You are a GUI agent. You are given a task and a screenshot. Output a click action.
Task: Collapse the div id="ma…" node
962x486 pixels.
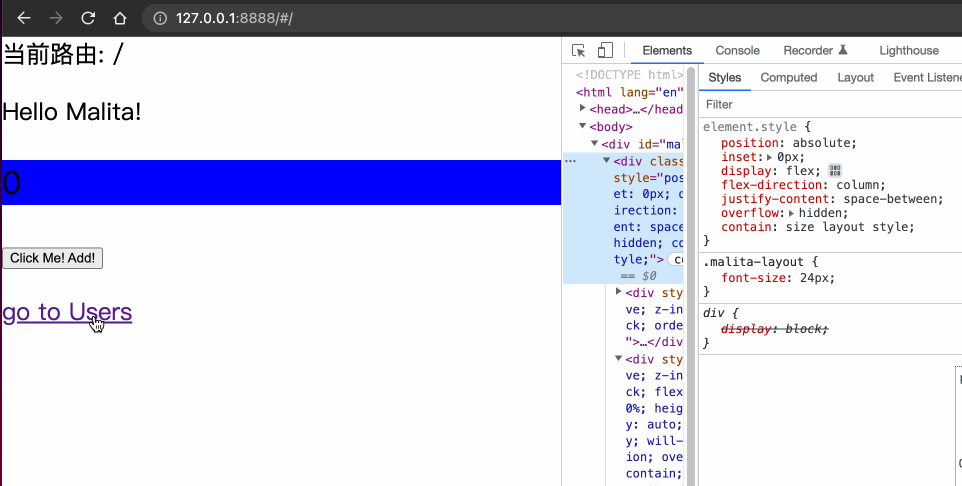pyautogui.click(x=595, y=143)
